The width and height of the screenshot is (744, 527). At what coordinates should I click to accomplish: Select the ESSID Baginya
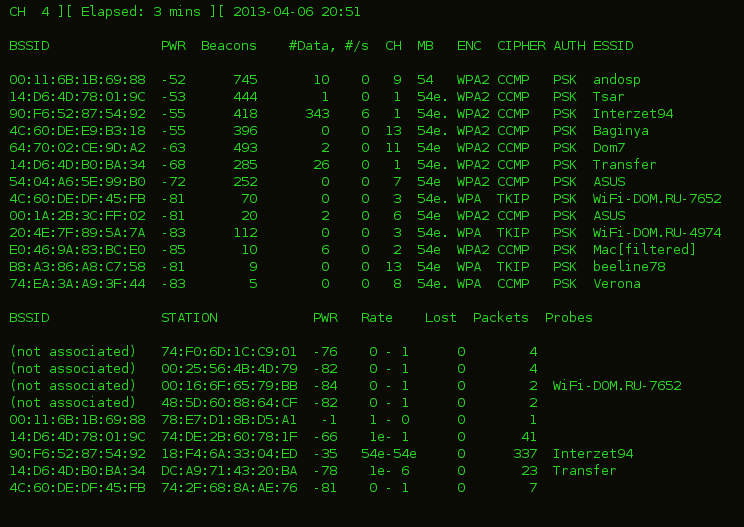[x=621, y=131]
